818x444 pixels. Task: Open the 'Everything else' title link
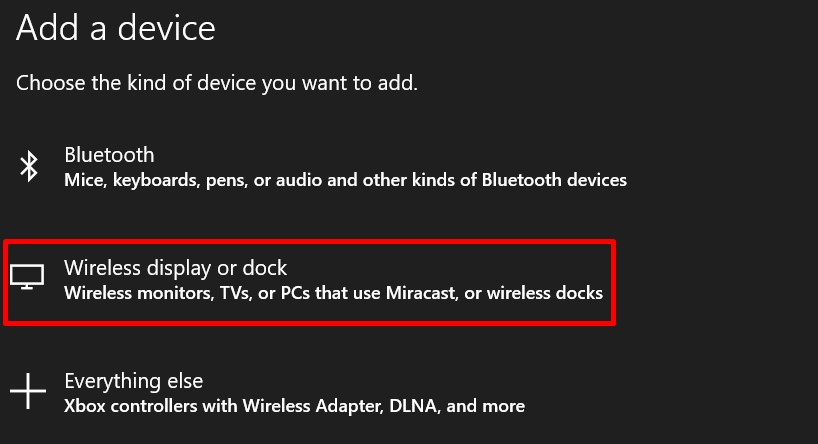click(133, 381)
